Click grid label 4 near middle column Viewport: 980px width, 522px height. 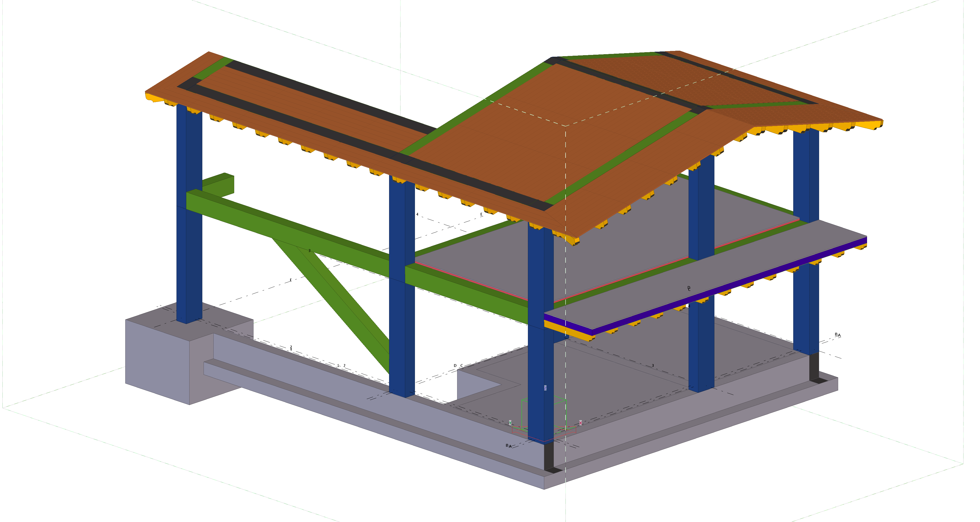point(417,214)
